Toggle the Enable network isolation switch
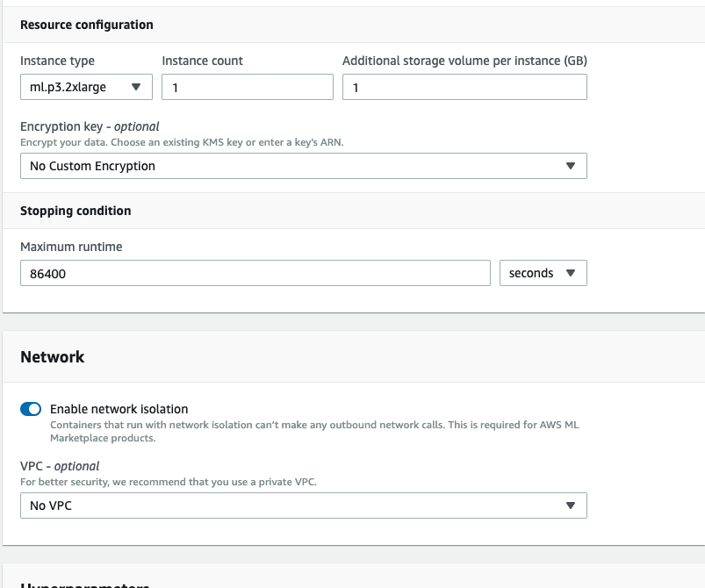 (31, 409)
